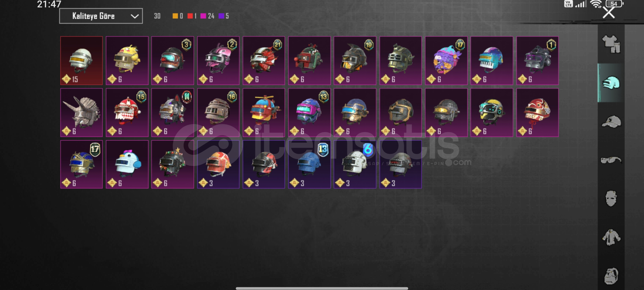Image resolution: width=644 pixels, height=290 pixels.
Task: Select the helmet with level 21 badge
Action: pyautogui.click(x=264, y=61)
